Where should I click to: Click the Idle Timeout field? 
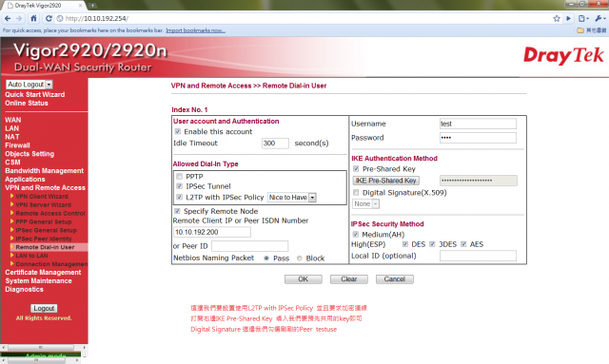coord(275,144)
